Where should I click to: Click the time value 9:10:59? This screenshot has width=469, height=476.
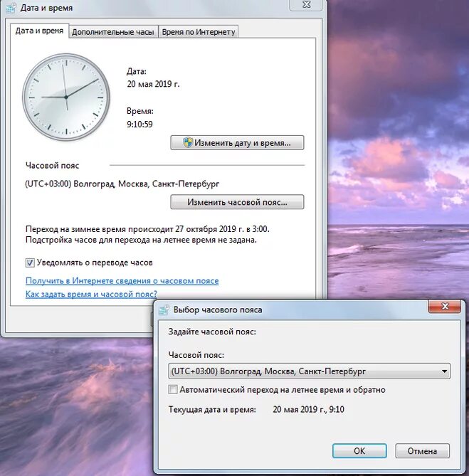[x=139, y=125]
